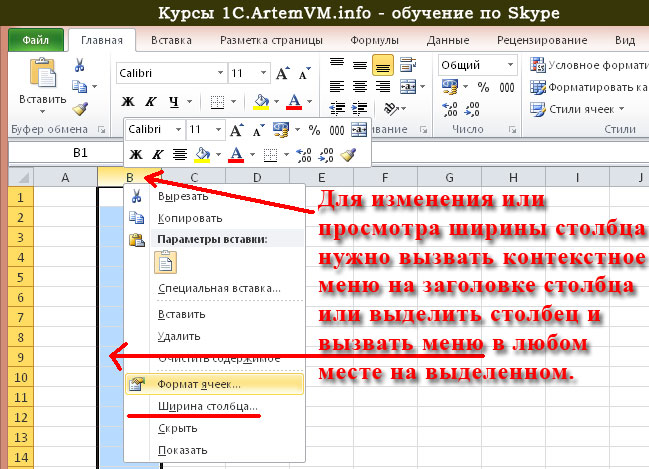
Task: Click the increase font size icon in ribbon
Action: pos(283,74)
